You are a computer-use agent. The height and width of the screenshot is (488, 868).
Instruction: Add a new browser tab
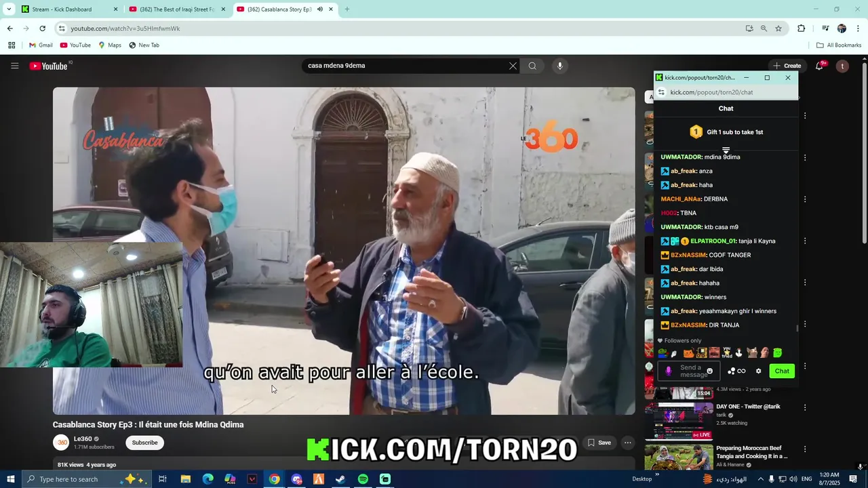[347, 9]
